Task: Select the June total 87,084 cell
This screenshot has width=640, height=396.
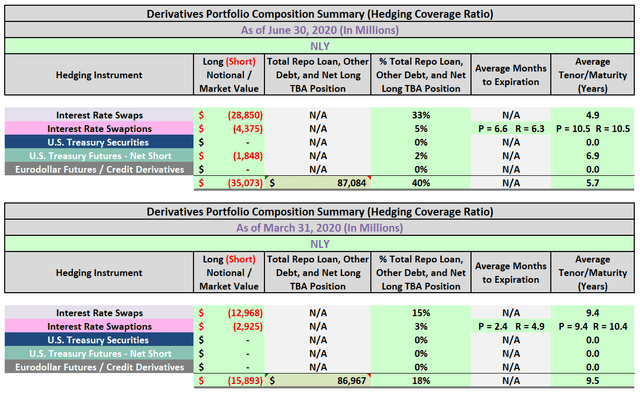Action: [318, 183]
